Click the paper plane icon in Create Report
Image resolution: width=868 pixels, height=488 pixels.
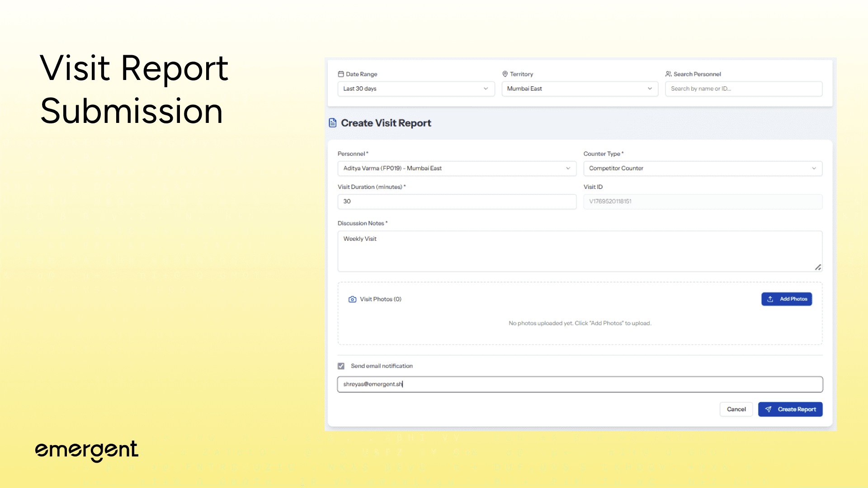click(x=768, y=409)
